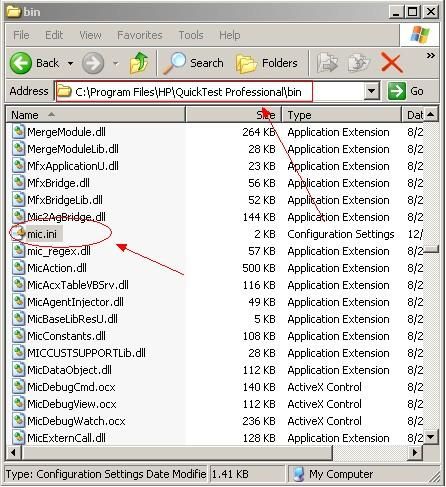Click vertical scrollbar up arrow
Image resolution: width=446 pixels, height=487 pixels.
tap(431, 115)
